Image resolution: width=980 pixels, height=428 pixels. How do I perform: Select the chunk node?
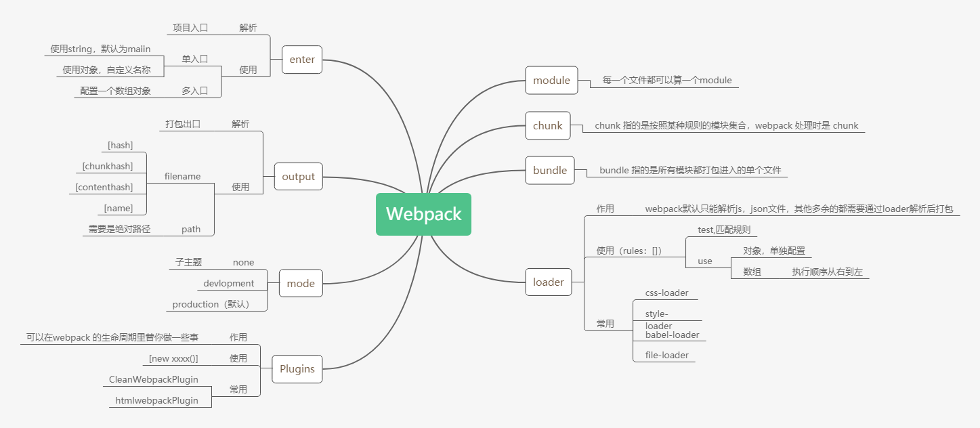548,125
